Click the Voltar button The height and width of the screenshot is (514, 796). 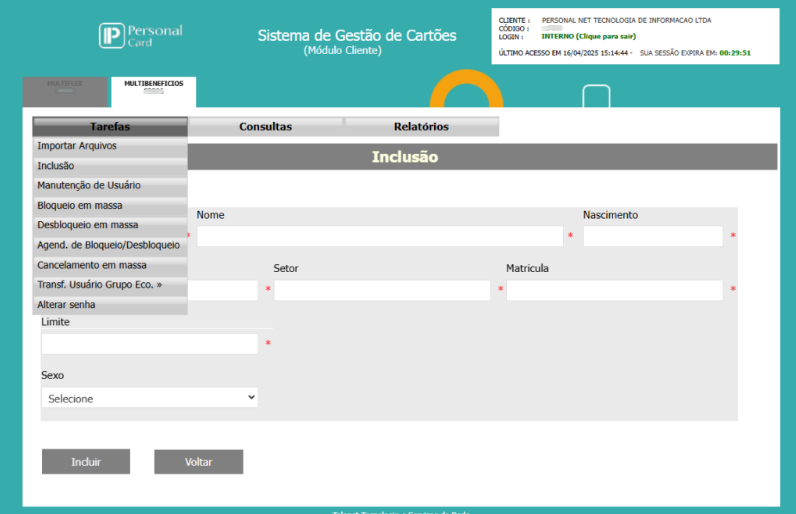click(198, 462)
